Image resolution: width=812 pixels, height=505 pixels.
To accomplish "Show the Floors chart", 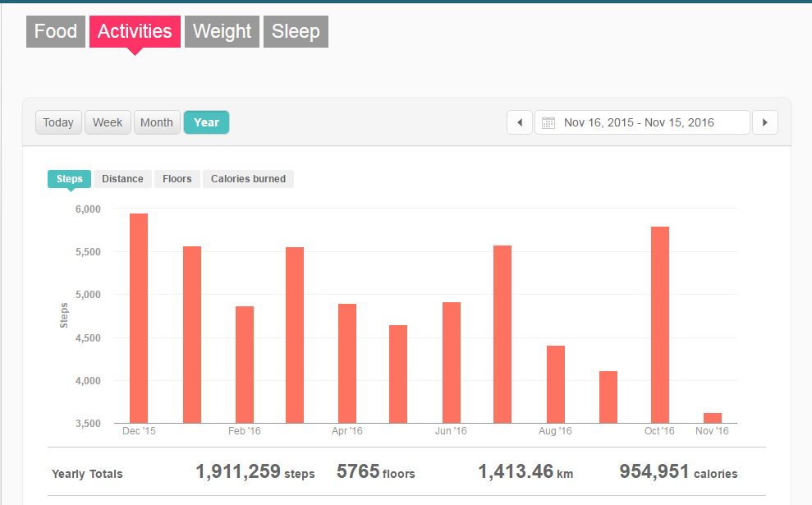I will coord(177,179).
